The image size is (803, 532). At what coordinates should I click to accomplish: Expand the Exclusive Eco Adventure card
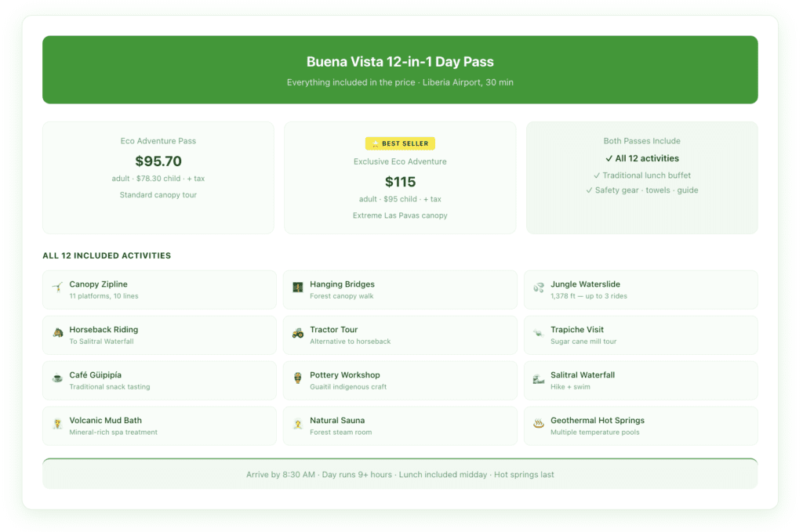point(400,177)
